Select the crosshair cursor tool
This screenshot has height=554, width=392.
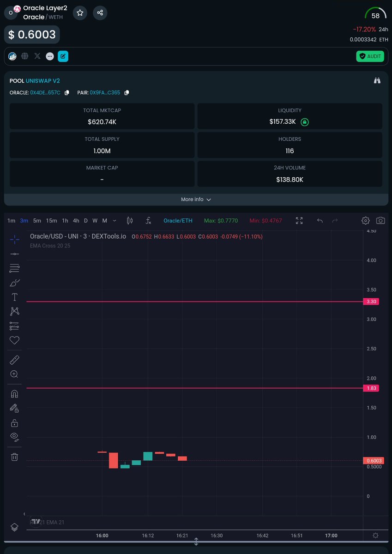tap(14, 239)
